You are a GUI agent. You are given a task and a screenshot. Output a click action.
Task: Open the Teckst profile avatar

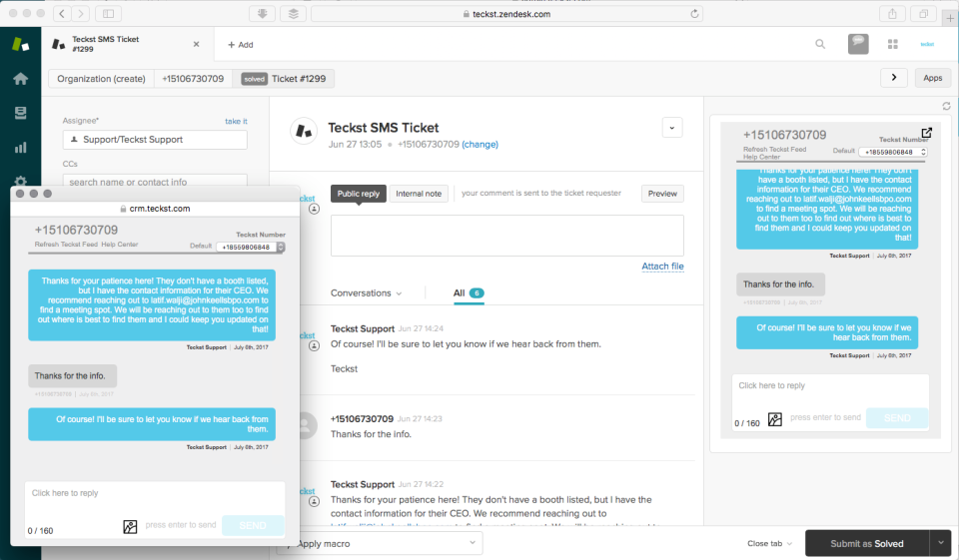tap(927, 44)
